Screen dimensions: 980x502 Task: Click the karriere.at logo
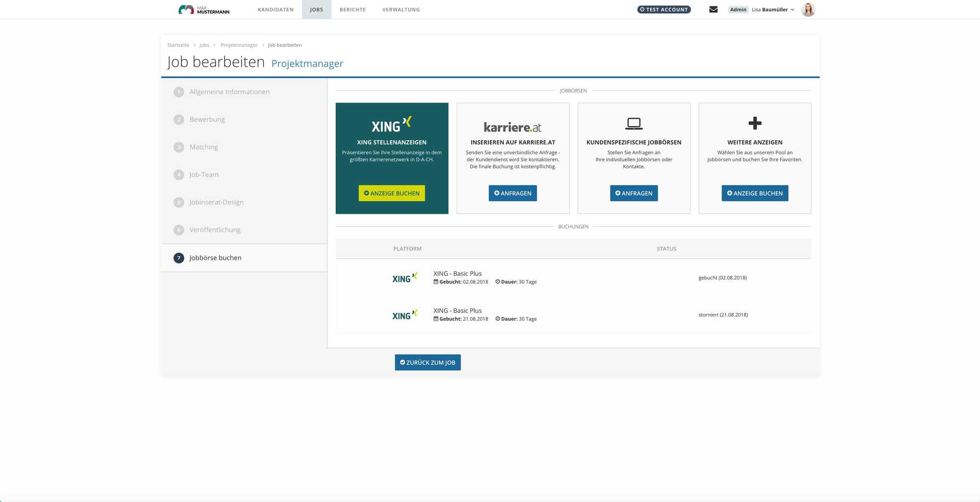coord(513,127)
